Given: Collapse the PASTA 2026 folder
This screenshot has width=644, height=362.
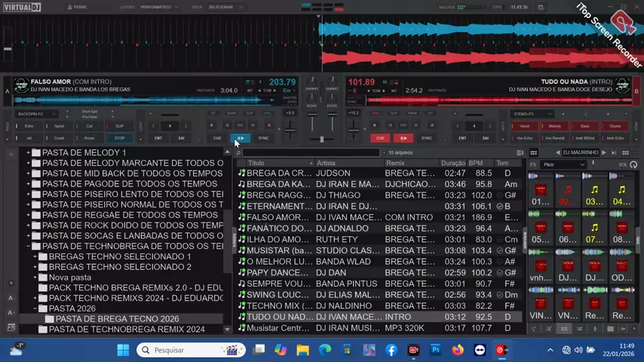Looking at the screenshot, I should tap(35, 308).
